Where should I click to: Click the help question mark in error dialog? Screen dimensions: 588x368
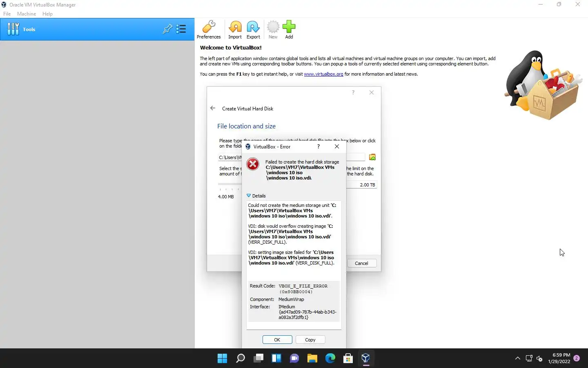point(318,146)
